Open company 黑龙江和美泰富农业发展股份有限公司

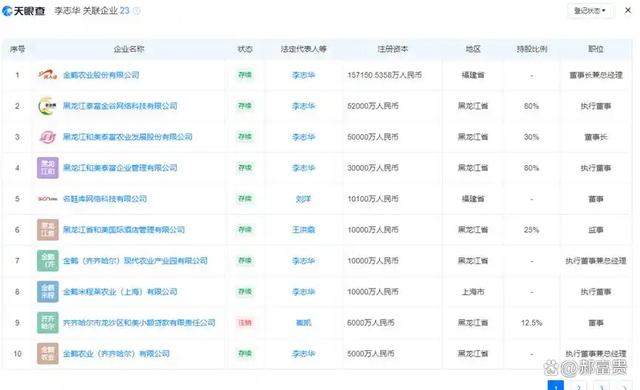127,137
